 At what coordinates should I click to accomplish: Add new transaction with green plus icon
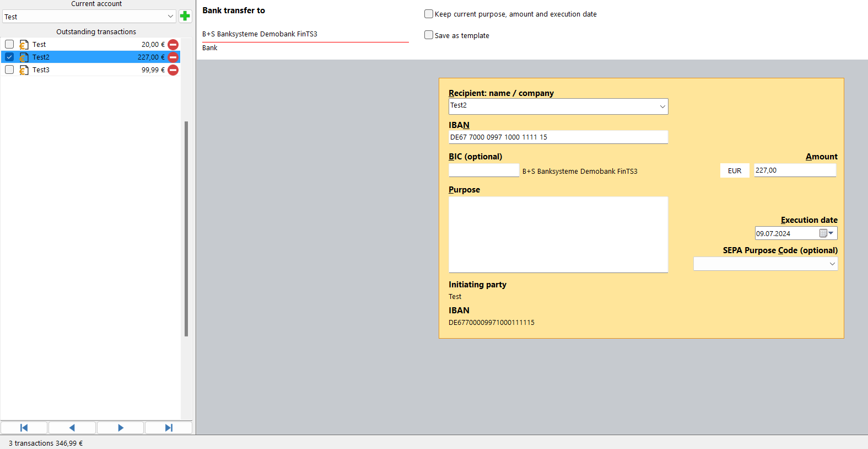185,16
